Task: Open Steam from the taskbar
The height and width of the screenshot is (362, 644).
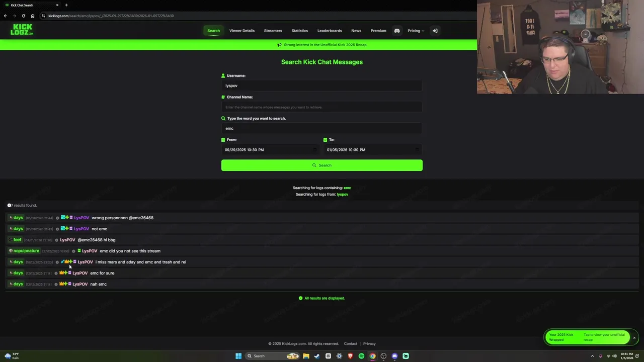Action: click(317, 356)
